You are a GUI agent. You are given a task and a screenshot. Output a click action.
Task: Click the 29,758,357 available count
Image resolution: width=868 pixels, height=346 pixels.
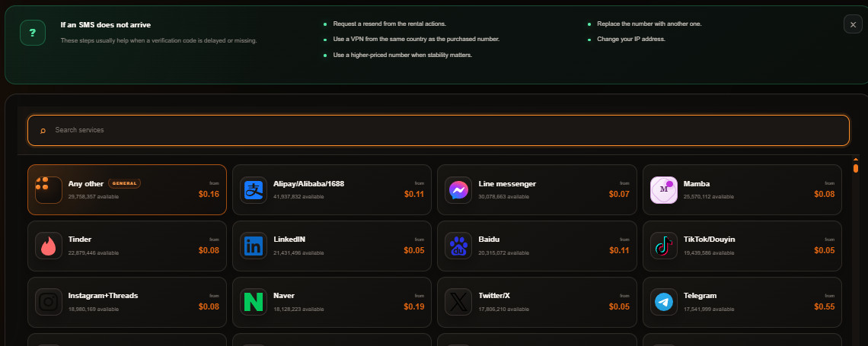pyautogui.click(x=93, y=197)
